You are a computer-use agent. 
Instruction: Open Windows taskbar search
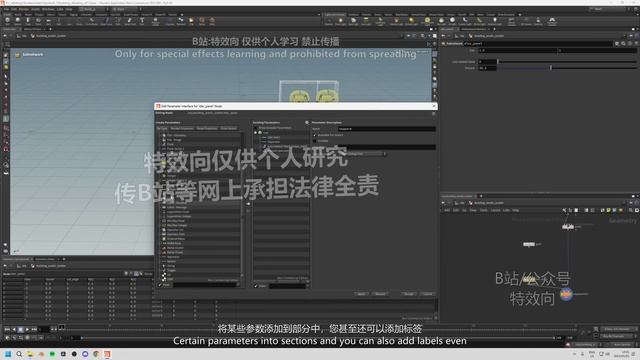click(19, 354)
